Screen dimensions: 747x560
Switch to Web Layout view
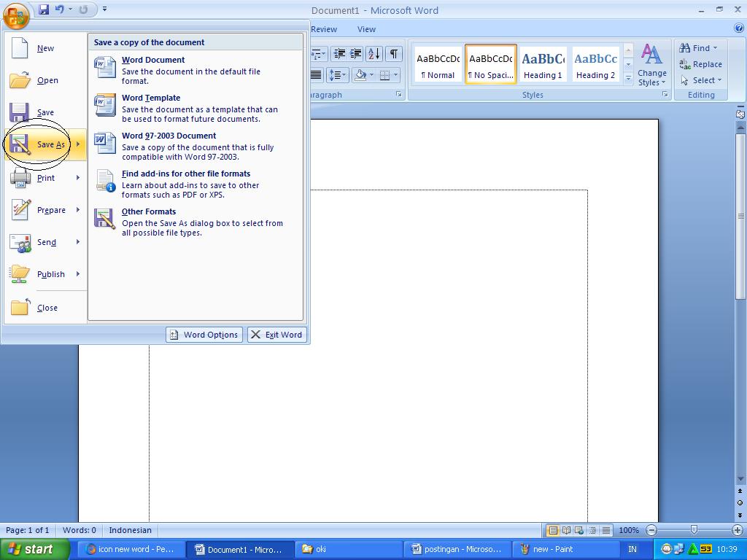click(x=579, y=530)
